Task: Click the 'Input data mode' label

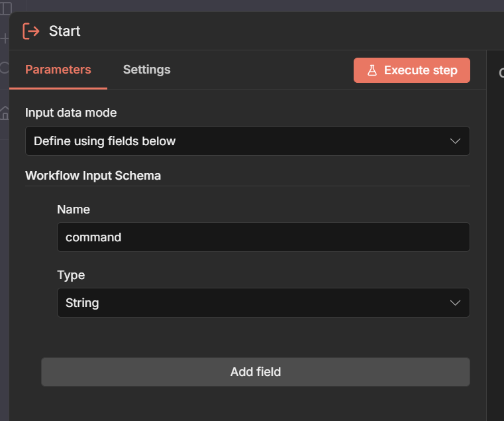Action: coord(71,113)
